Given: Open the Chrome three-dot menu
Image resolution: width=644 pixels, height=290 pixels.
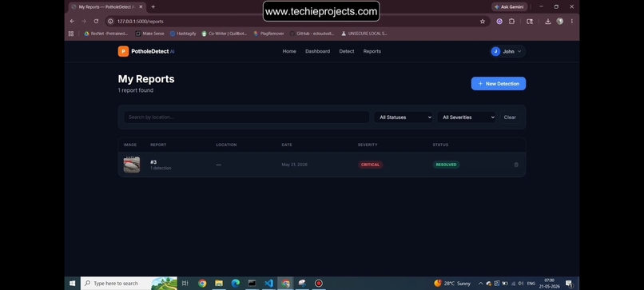Looking at the screenshot, I should pyautogui.click(x=572, y=22).
